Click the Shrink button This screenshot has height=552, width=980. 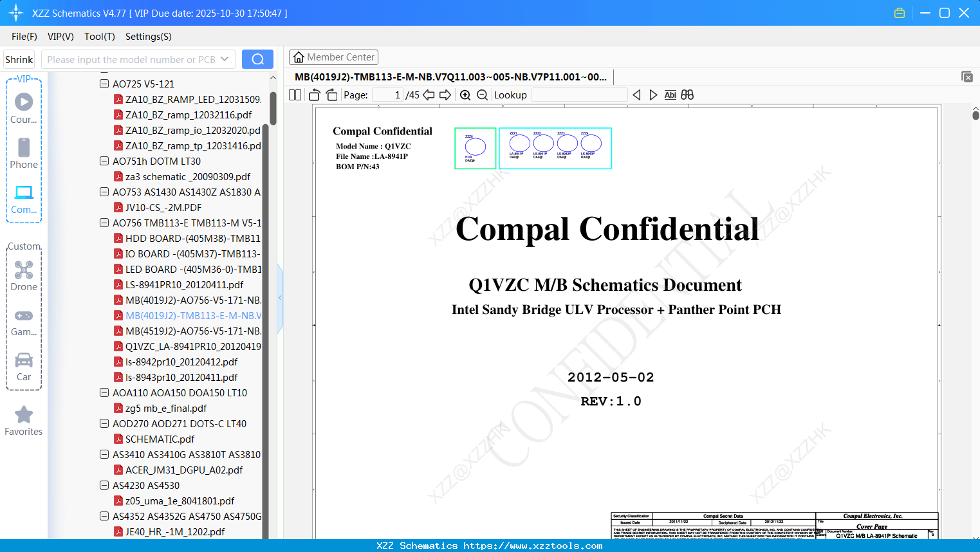(x=19, y=59)
